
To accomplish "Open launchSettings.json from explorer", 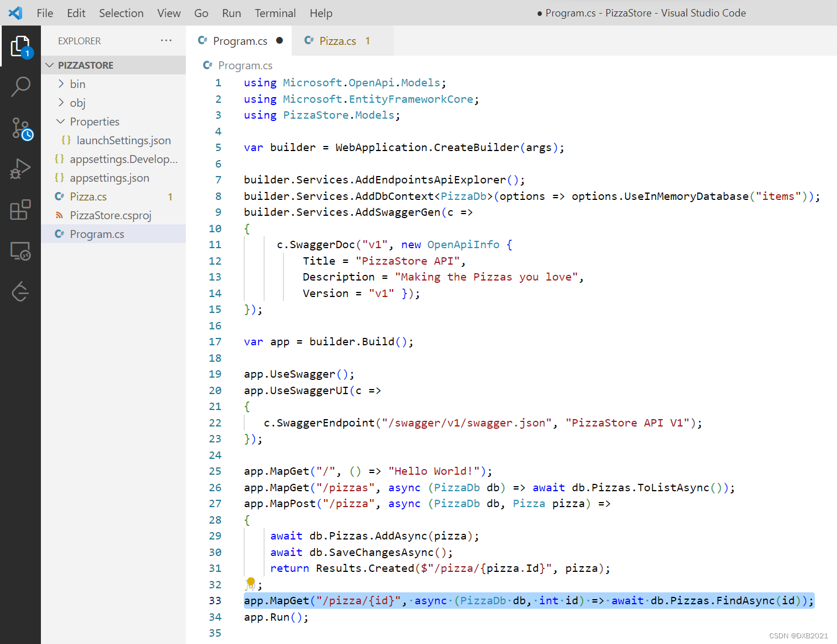I will click(x=114, y=140).
